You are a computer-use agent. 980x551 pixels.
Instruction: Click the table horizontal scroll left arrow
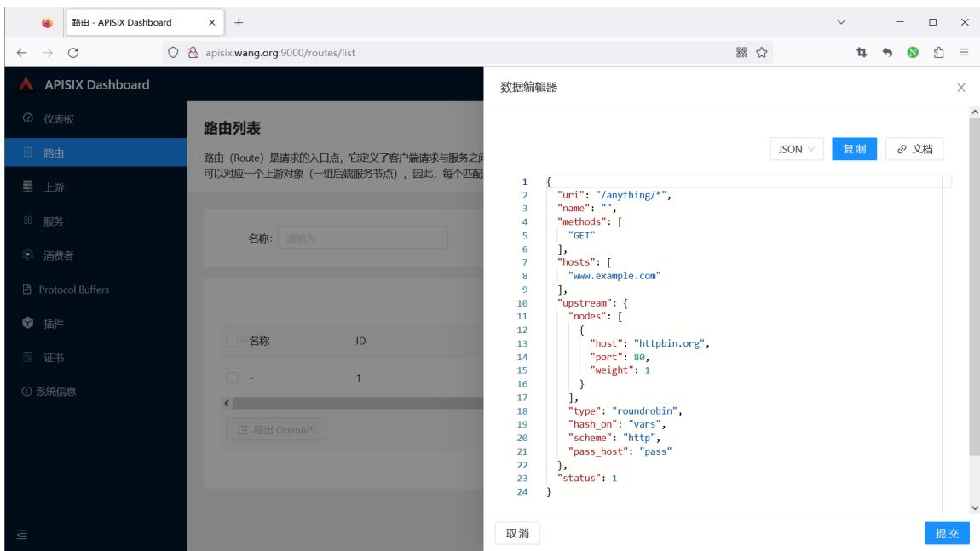pos(227,404)
